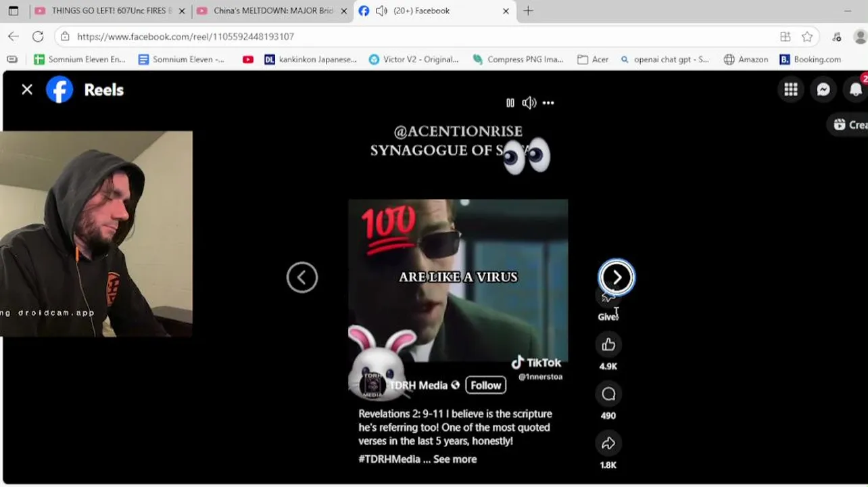This screenshot has width=868, height=487.
Task: Open the #TDRHMedia hashtag
Action: [x=389, y=459]
